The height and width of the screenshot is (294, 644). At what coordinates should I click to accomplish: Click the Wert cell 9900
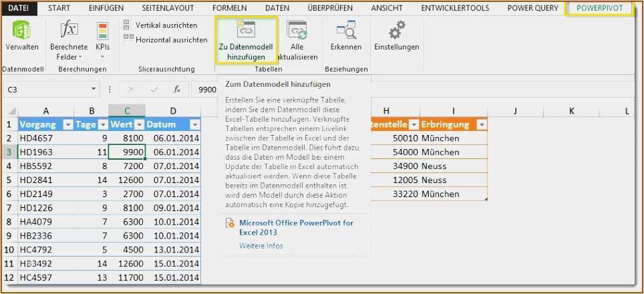pyautogui.click(x=127, y=152)
